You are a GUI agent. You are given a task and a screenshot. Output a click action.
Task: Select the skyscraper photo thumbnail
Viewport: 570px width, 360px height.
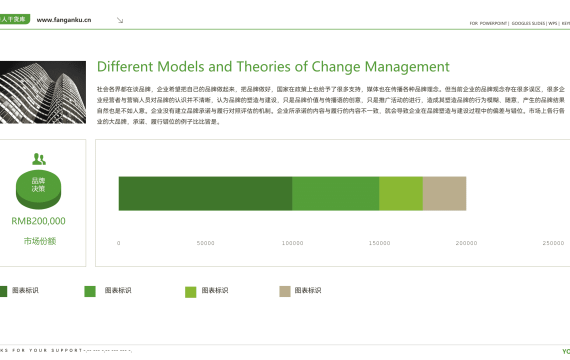coord(43,92)
